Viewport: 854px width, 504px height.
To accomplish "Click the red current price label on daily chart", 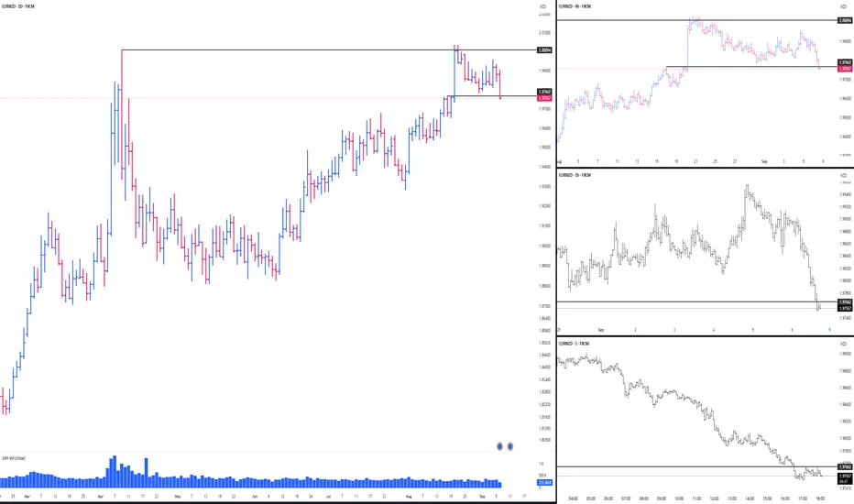I will pyautogui.click(x=544, y=98).
